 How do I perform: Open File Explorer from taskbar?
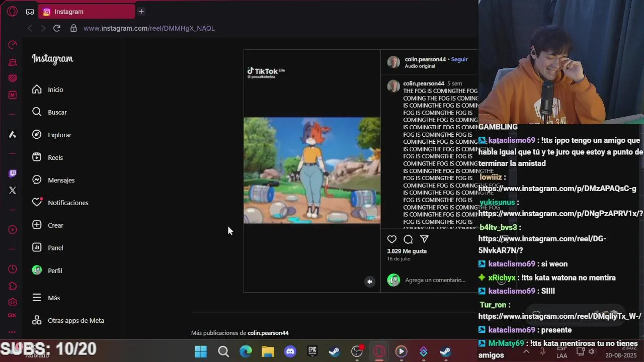268,351
